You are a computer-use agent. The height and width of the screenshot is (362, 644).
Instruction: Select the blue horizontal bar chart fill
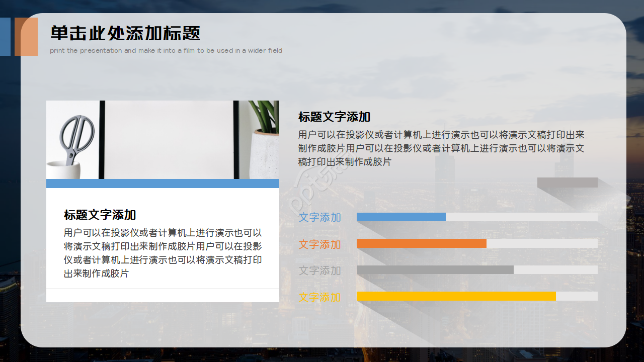point(400,217)
